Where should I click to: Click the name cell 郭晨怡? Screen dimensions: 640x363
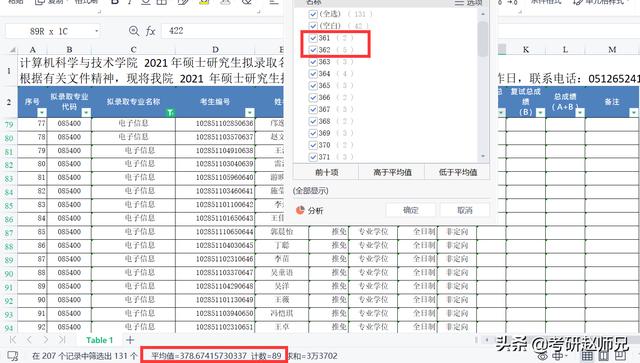click(x=282, y=232)
